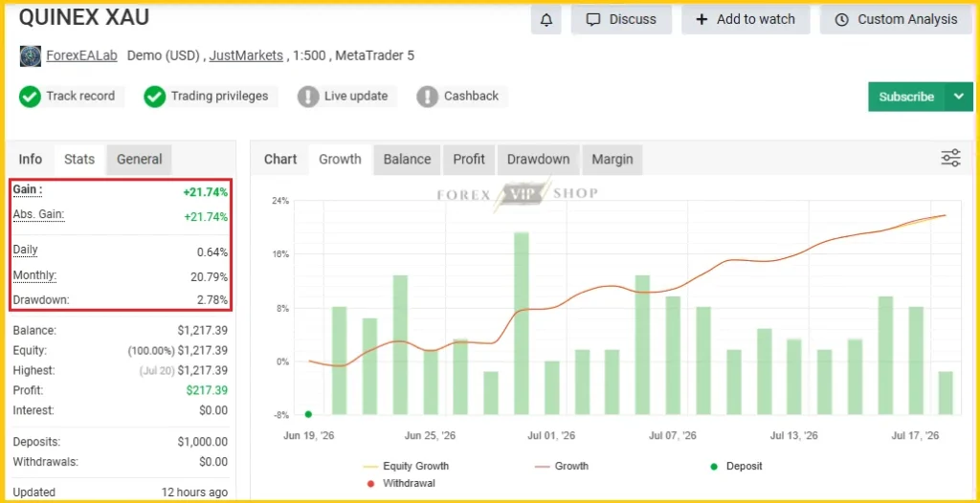The width and height of the screenshot is (980, 503).
Task: Toggle Deposit legend entry
Action: (x=736, y=466)
